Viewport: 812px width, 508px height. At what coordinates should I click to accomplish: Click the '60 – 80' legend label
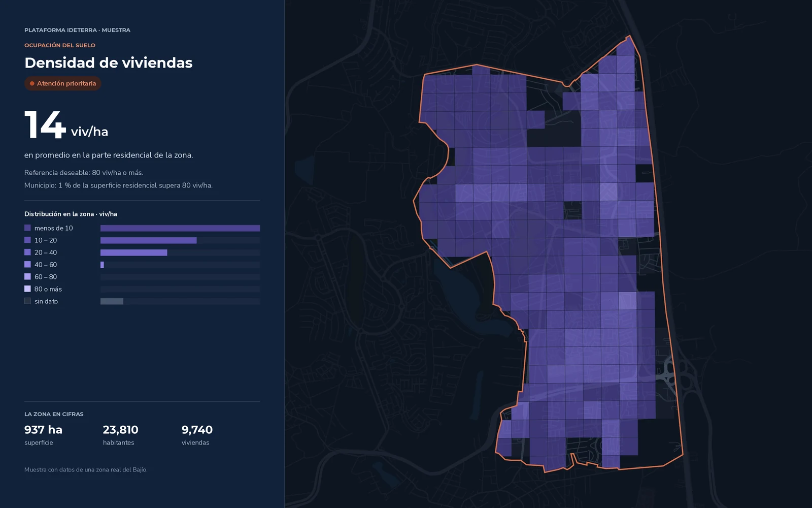pyautogui.click(x=46, y=277)
